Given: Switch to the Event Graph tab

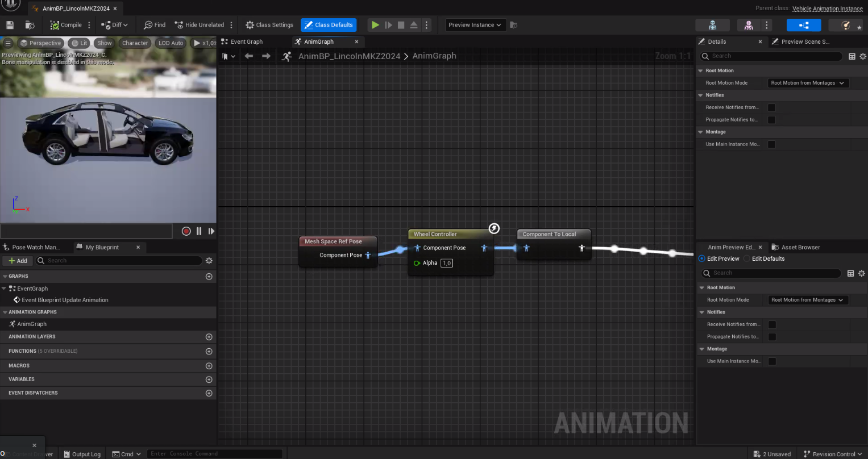Looking at the screenshot, I should (246, 41).
